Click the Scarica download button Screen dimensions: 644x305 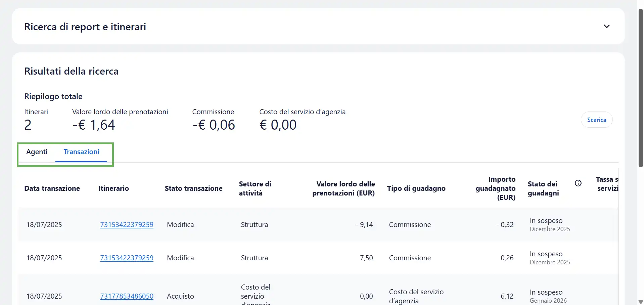click(596, 120)
